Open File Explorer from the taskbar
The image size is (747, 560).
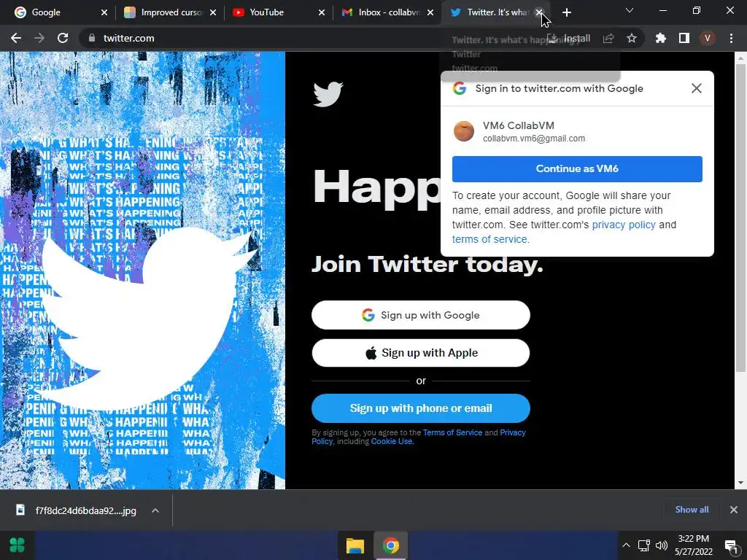pos(355,545)
